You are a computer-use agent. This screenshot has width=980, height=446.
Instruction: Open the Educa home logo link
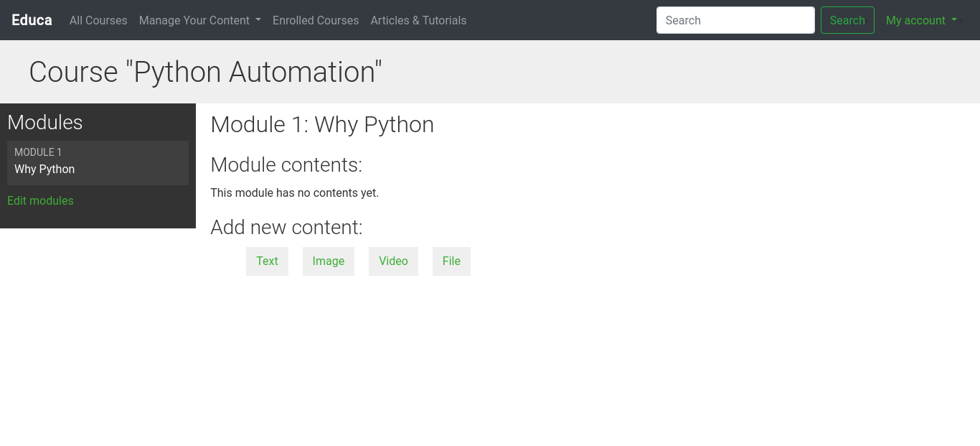32,20
